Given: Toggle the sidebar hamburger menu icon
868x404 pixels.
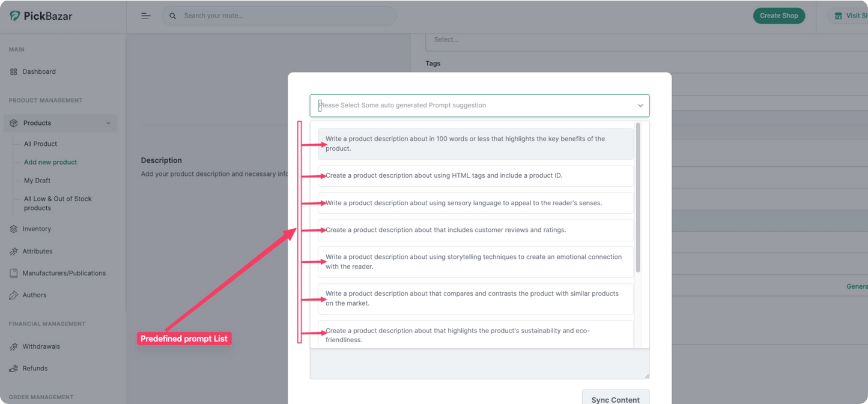Looking at the screenshot, I should [146, 16].
